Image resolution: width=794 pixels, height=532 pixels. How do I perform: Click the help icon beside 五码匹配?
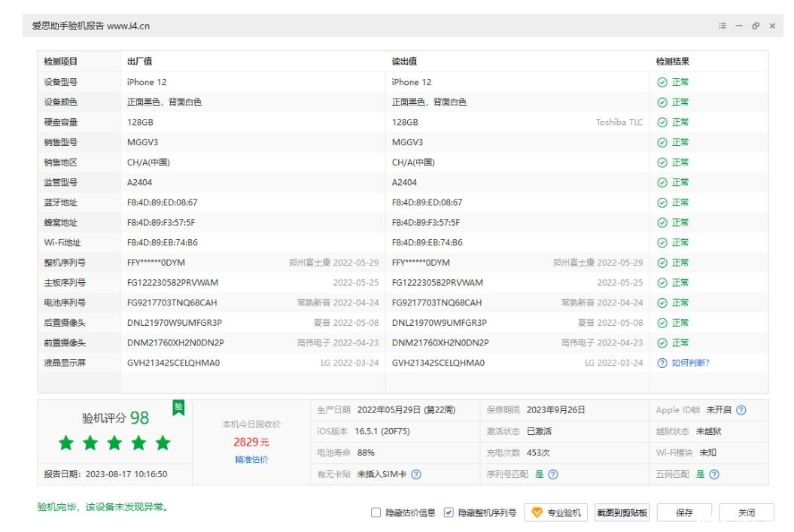(714, 474)
